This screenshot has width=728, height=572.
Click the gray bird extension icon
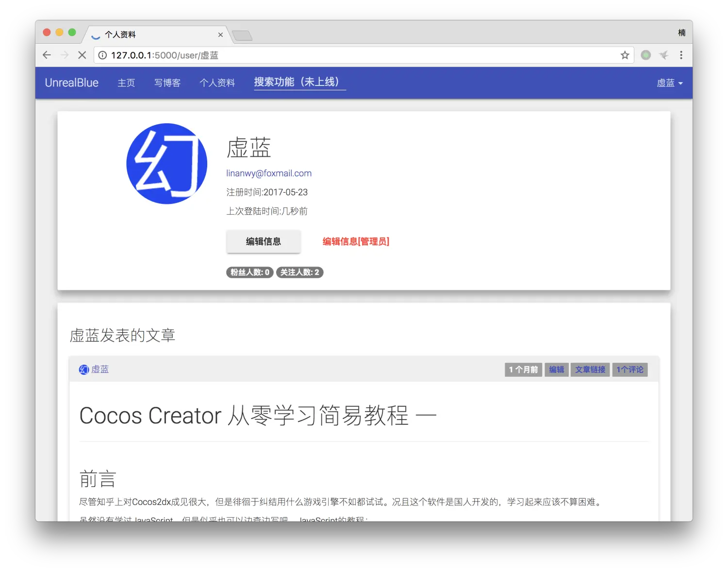coord(663,55)
